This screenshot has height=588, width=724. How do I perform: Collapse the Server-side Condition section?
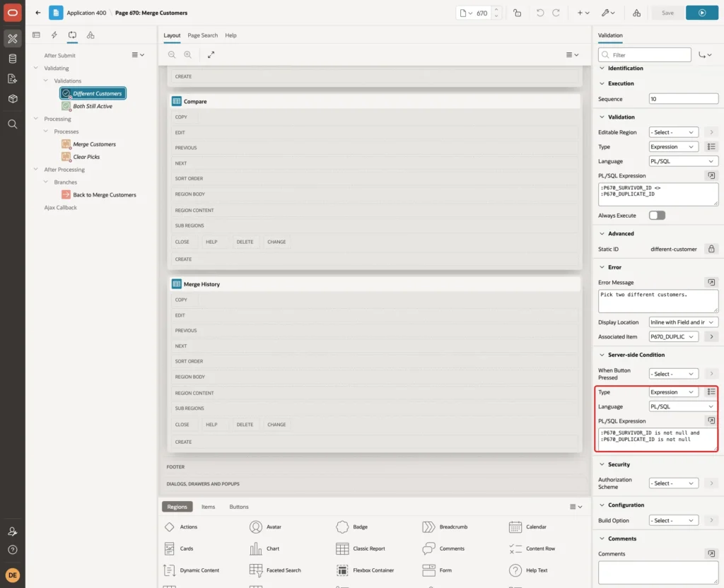tap(602, 355)
